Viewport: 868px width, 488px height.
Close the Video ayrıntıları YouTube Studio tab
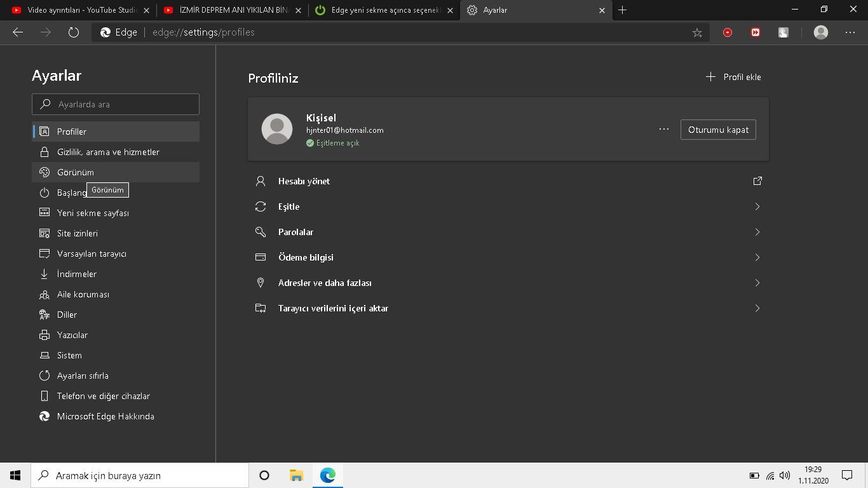pyautogui.click(x=146, y=10)
